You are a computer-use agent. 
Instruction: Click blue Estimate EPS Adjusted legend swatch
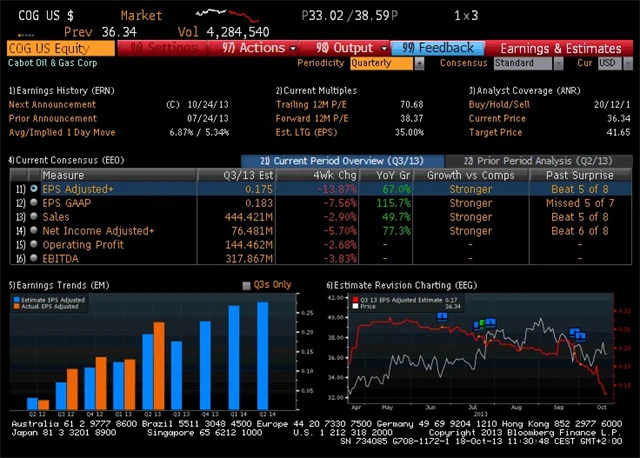(x=16, y=300)
